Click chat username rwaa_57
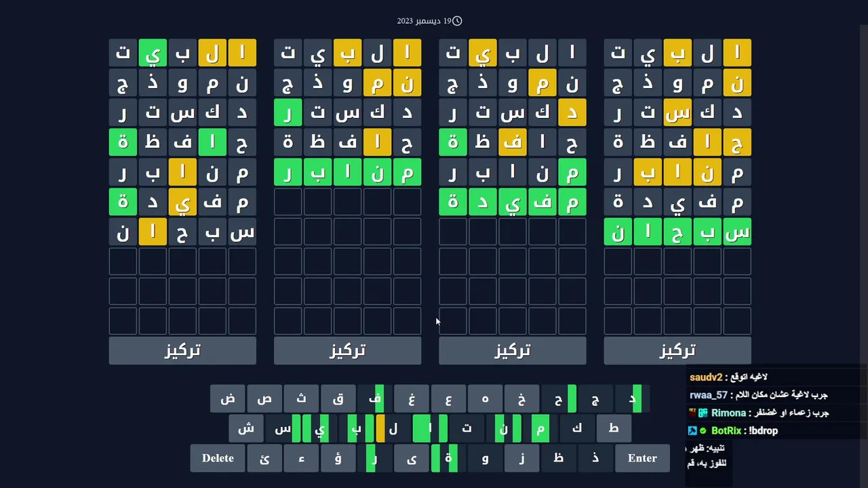 [709, 395]
